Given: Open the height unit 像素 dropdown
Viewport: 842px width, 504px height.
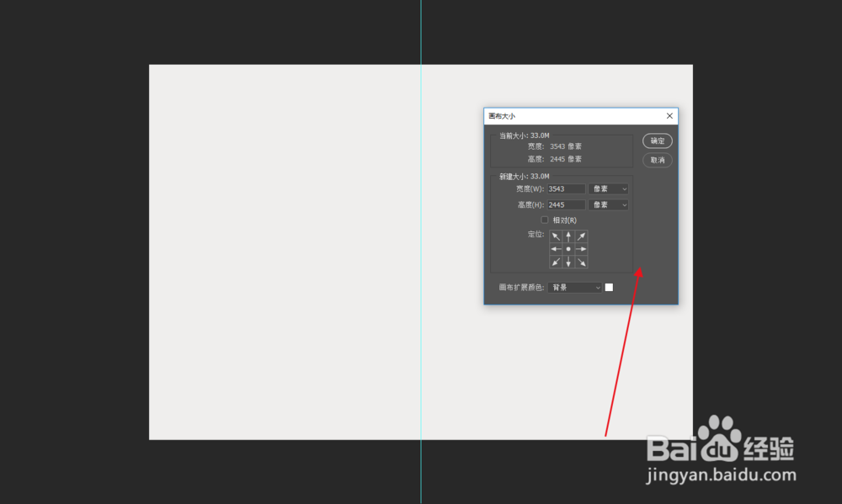Looking at the screenshot, I should tap(609, 205).
